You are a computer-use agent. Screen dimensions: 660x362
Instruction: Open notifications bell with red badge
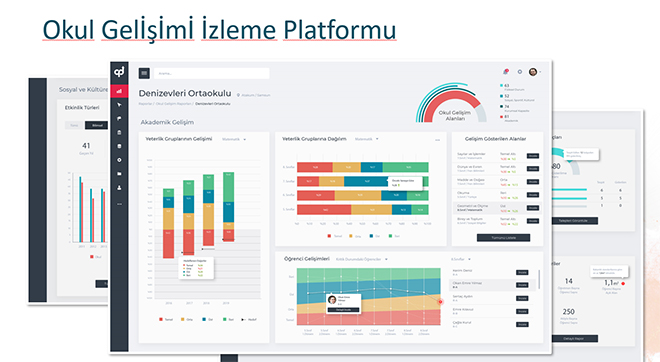click(x=506, y=72)
